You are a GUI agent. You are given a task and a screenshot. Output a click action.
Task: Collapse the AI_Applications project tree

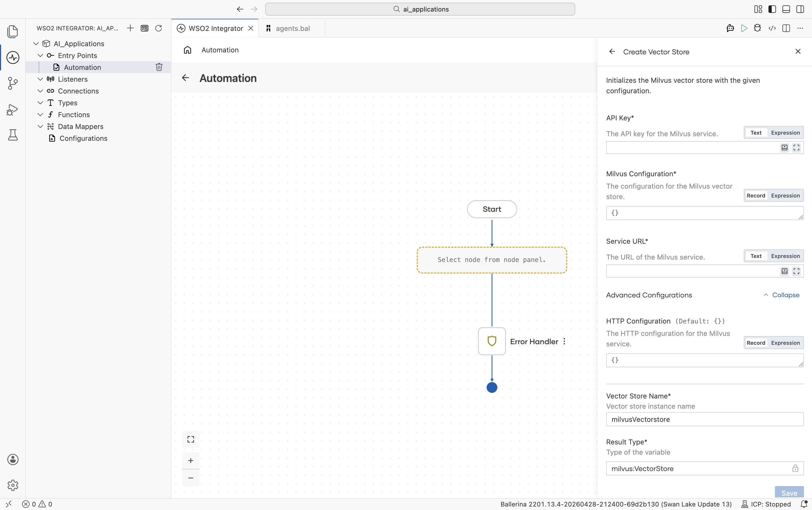[36, 44]
